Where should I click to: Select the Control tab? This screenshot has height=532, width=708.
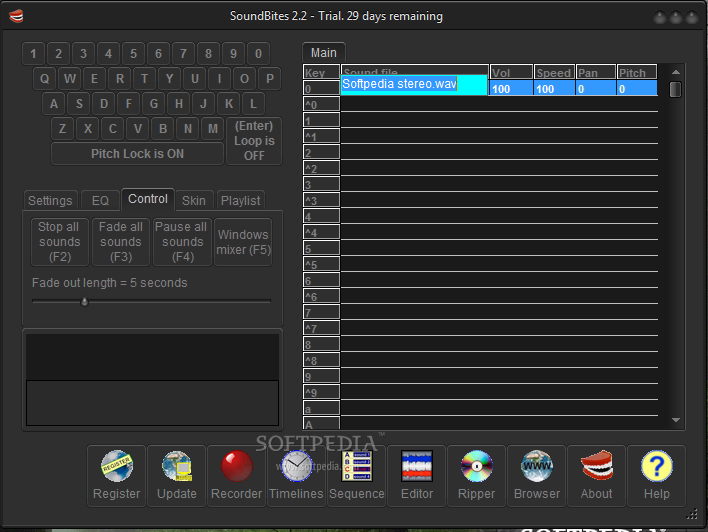pos(148,199)
